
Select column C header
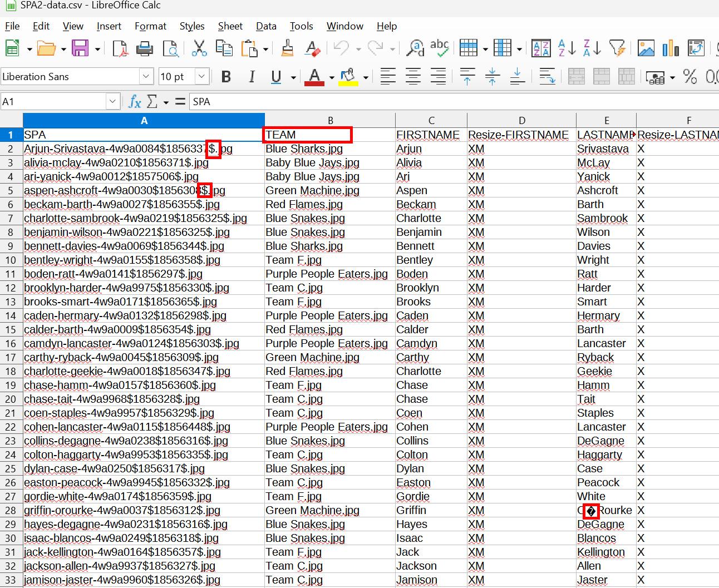click(431, 121)
